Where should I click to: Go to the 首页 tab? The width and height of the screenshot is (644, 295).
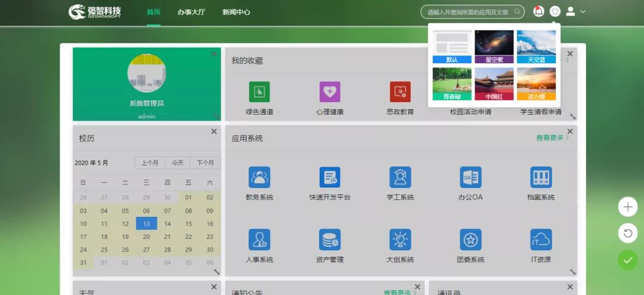point(153,12)
